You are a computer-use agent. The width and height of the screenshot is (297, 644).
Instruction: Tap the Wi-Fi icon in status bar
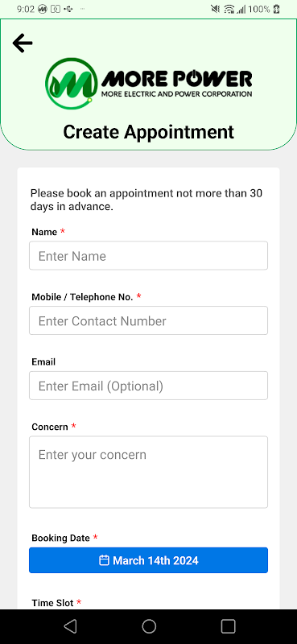click(229, 9)
